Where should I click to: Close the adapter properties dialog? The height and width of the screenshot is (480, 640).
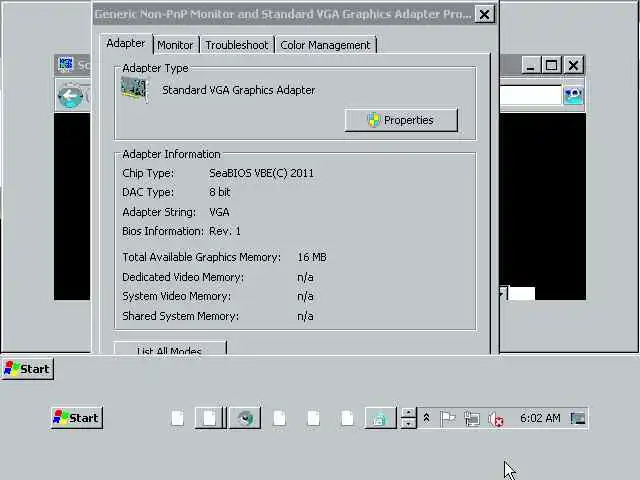pyautogui.click(x=484, y=15)
